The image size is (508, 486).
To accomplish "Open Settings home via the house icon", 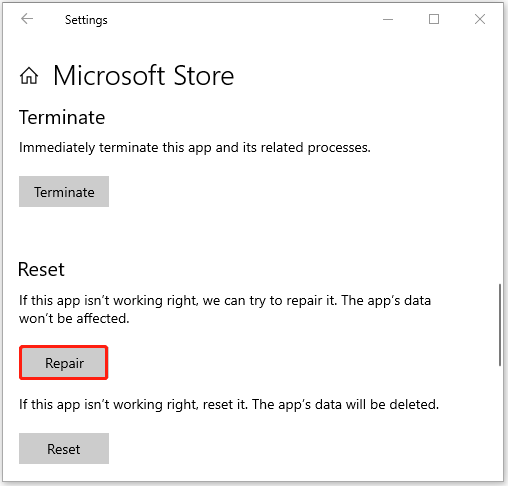I will (29, 76).
